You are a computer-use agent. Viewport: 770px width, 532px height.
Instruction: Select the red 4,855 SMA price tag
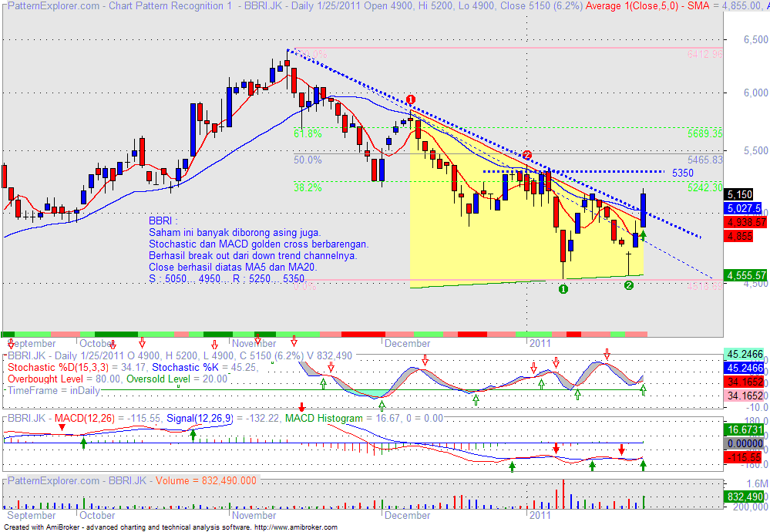click(740, 236)
